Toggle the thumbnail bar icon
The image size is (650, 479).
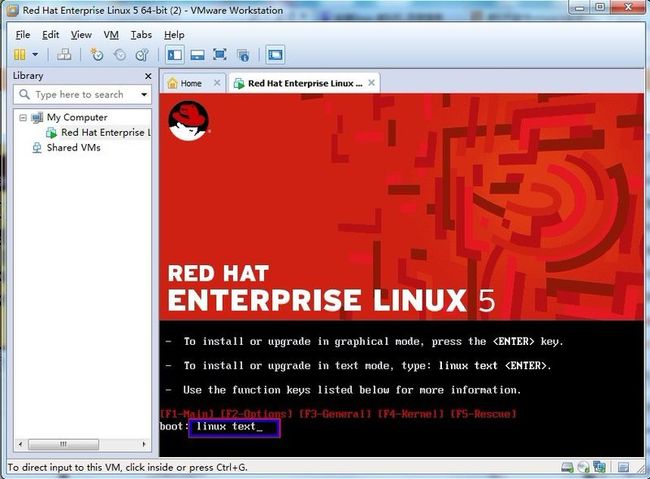pos(197,55)
